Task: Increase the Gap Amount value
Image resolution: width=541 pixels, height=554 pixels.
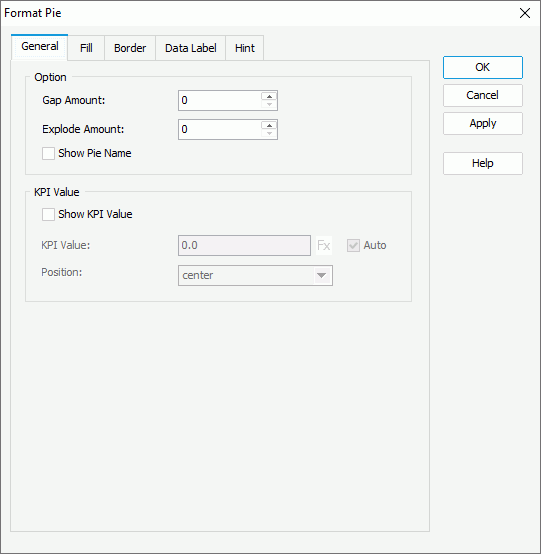Action: click(269, 96)
